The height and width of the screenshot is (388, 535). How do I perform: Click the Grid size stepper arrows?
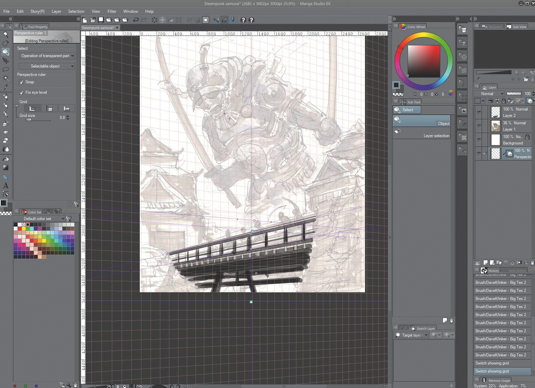click(68, 117)
